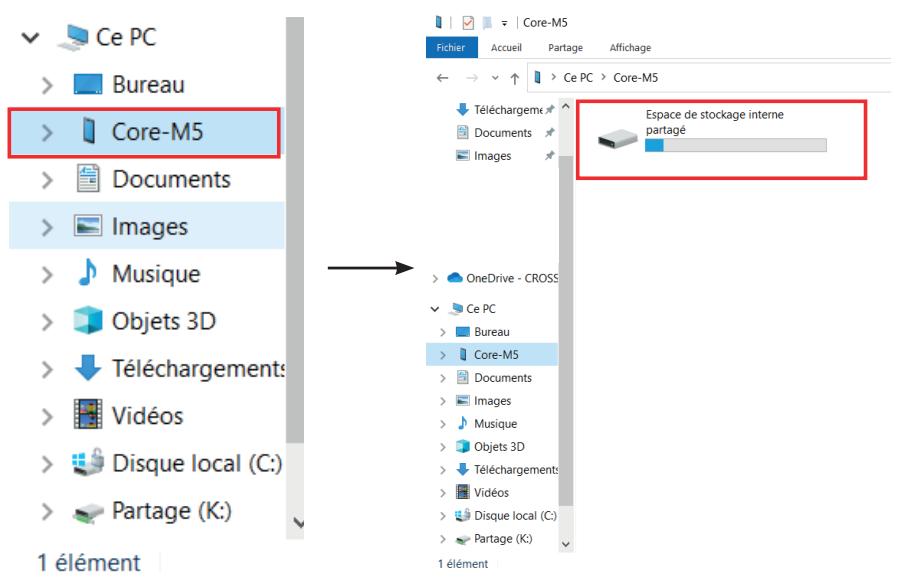Click the small Objets 3D icon in Explorer tree

463,446
